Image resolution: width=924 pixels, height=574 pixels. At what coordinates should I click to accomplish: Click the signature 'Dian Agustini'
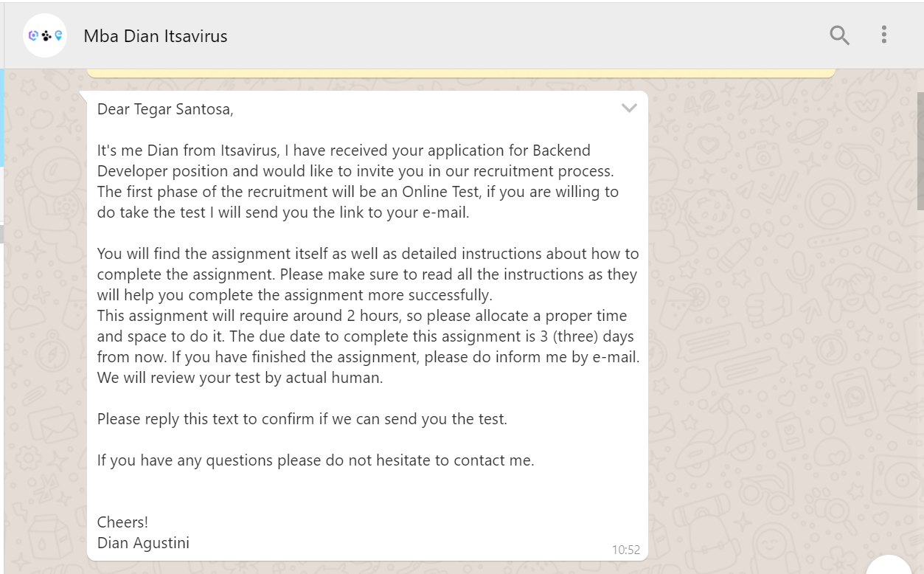point(143,543)
